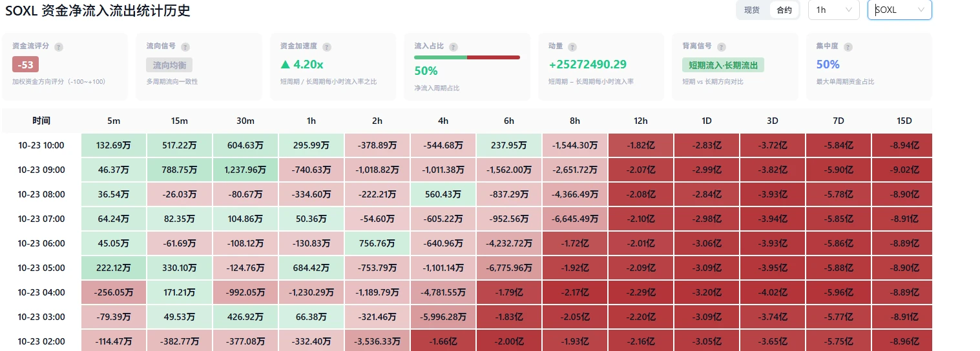The width and height of the screenshot is (980, 351).
Task: Click the 10-23 07:00 row label
Action: pos(41,219)
